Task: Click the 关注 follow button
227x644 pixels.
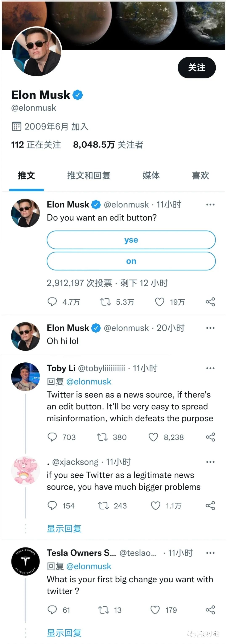Action: [x=197, y=68]
